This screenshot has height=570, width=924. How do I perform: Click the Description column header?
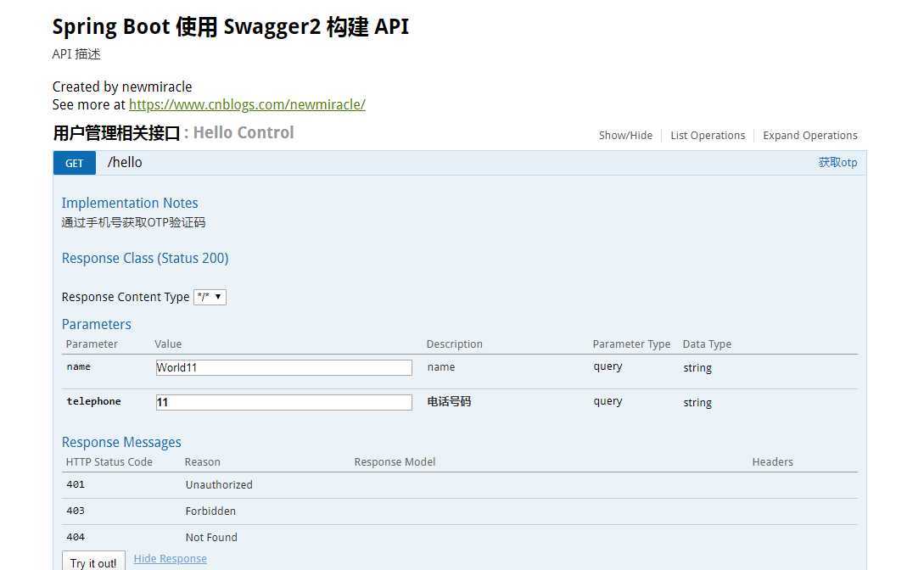click(x=454, y=344)
